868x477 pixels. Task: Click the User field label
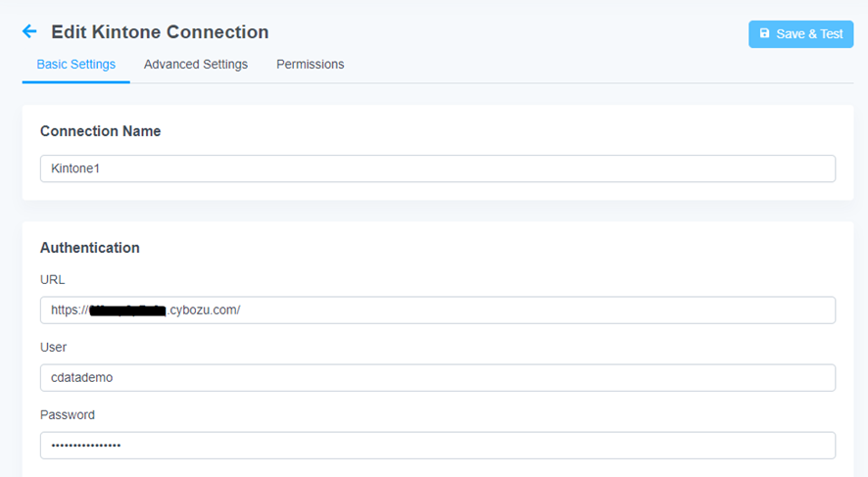(x=53, y=347)
